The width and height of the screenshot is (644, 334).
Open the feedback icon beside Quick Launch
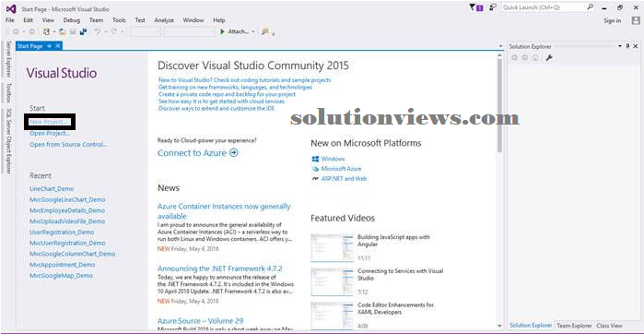[493, 7]
